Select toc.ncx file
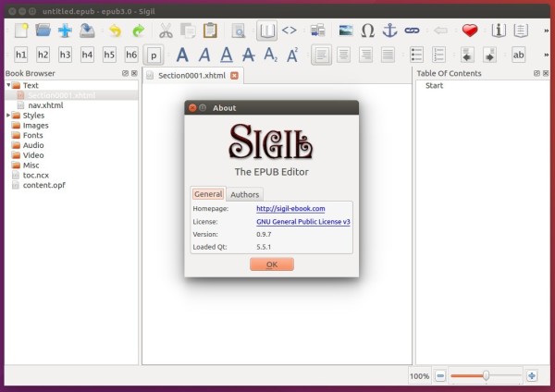The image size is (555, 392). click(36, 175)
